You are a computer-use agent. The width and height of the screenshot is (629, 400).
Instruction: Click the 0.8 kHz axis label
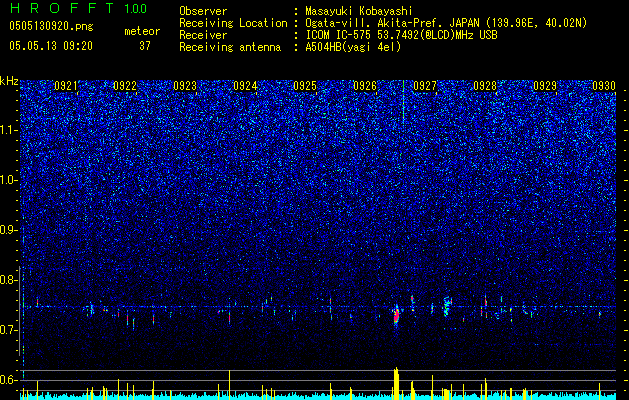[8, 280]
